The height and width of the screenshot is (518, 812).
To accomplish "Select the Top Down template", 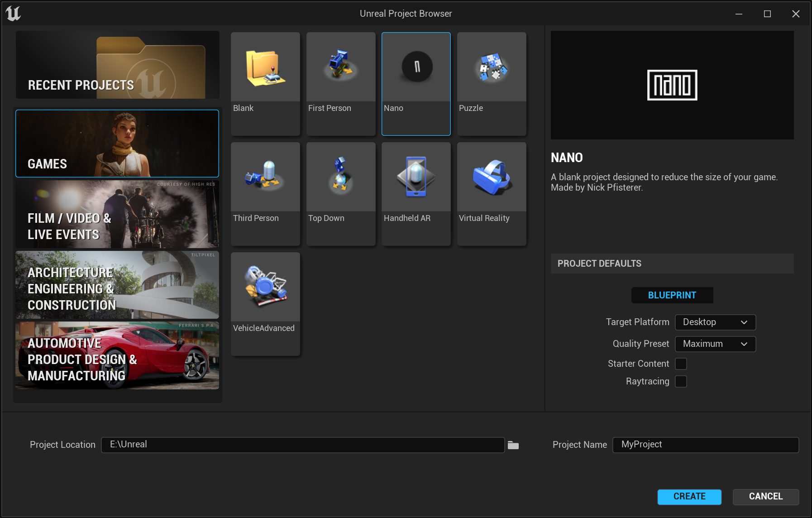I will 341,194.
